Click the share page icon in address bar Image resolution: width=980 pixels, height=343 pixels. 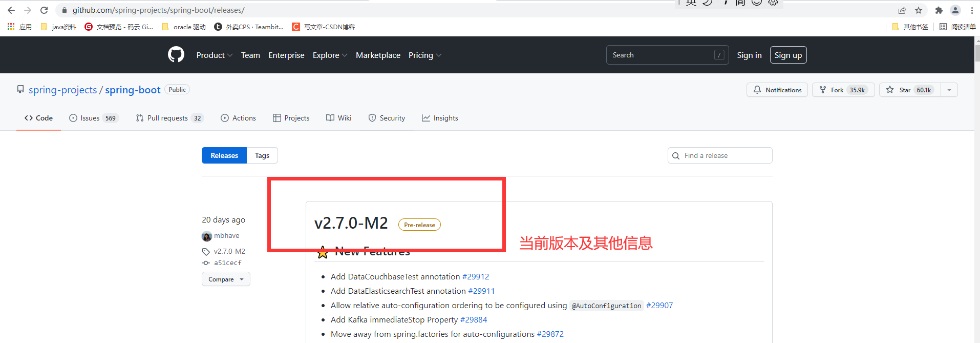[x=902, y=10]
